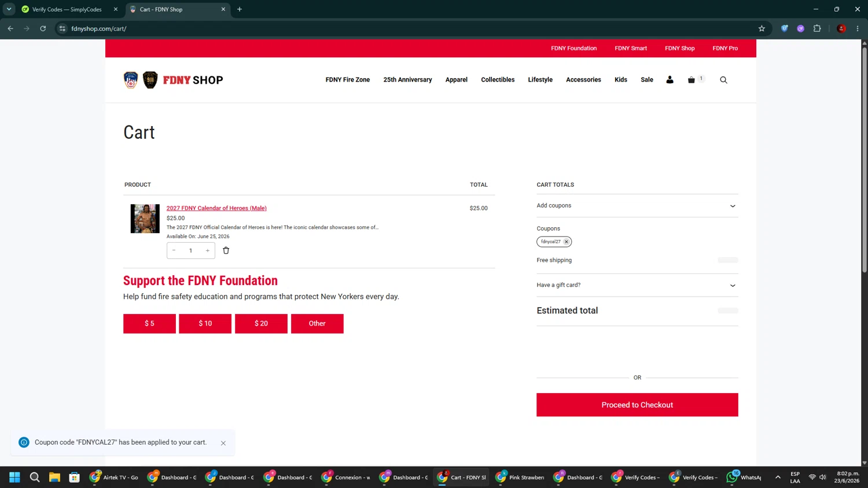Screen dimensions: 868x488
Task: Open a new browser tab
Action: click(240, 9)
